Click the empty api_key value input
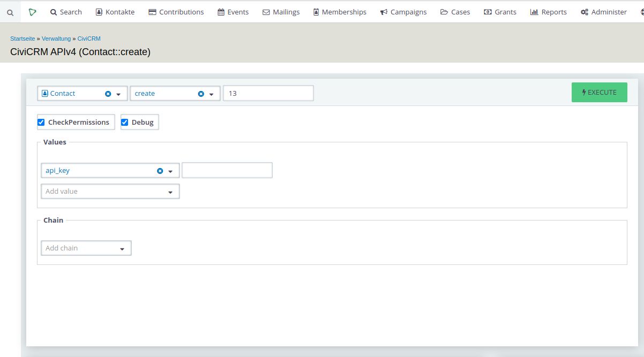Screen dimensions: 644x357 (x=227, y=170)
